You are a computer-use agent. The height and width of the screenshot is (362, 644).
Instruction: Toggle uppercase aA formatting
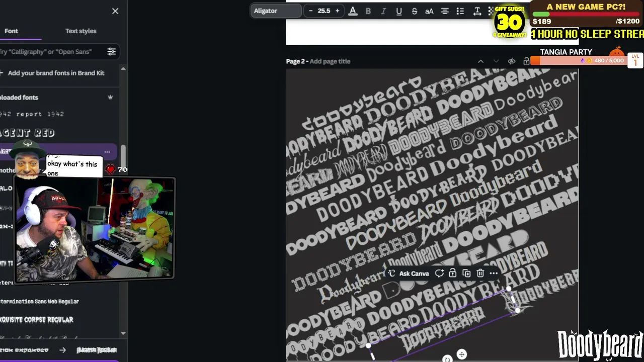point(429,11)
